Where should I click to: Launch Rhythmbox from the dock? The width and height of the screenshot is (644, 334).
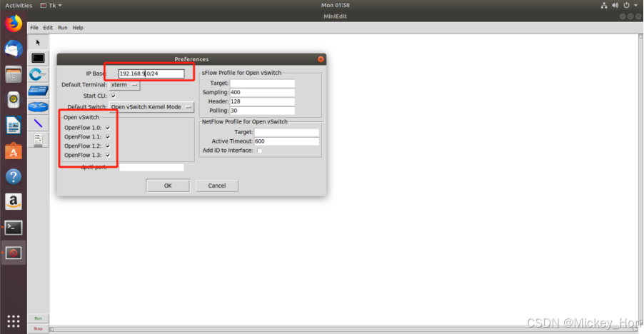pyautogui.click(x=14, y=100)
